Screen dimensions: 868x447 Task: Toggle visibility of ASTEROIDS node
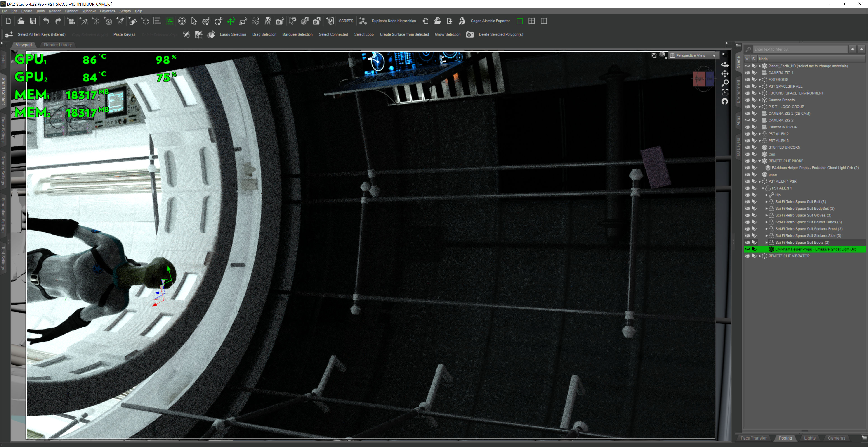pos(747,80)
